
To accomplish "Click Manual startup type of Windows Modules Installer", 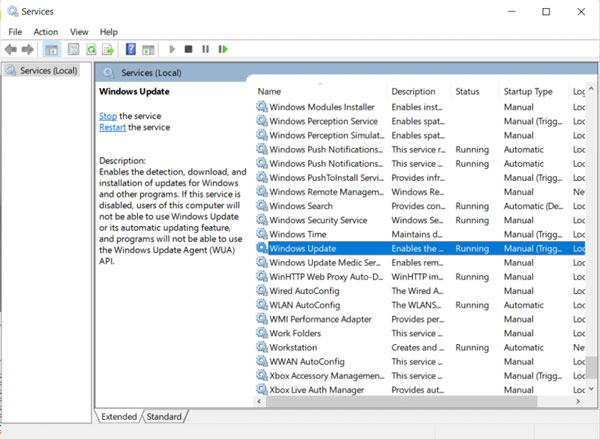I will tap(518, 107).
